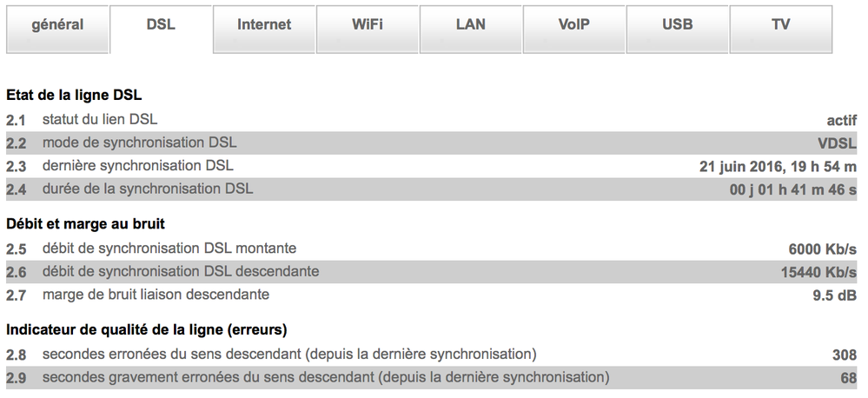Click the "statut du lien DSL" row label
The height and width of the screenshot is (398, 868).
click(x=100, y=119)
